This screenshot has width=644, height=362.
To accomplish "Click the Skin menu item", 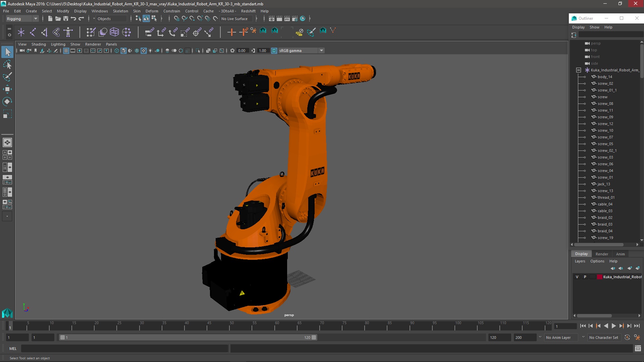I will pyautogui.click(x=137, y=11).
